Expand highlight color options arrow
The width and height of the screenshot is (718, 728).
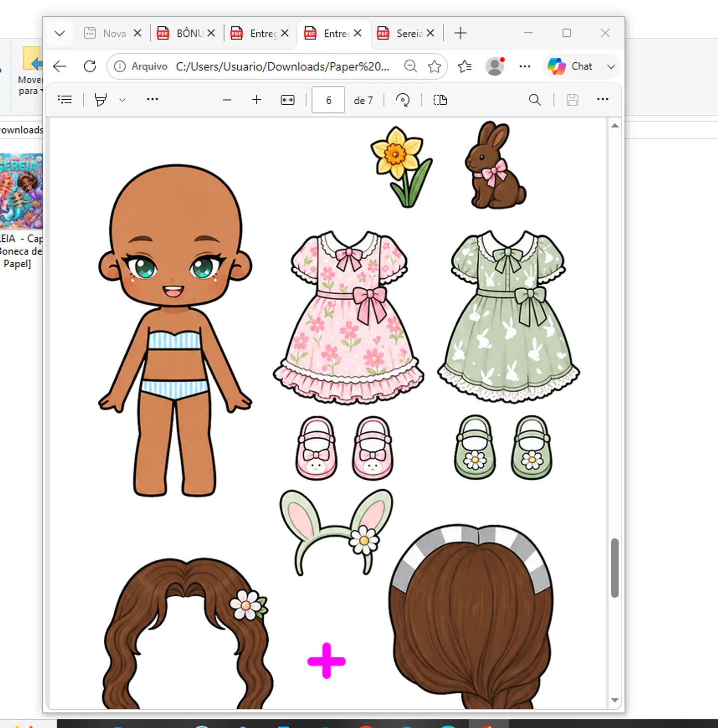[x=122, y=100]
